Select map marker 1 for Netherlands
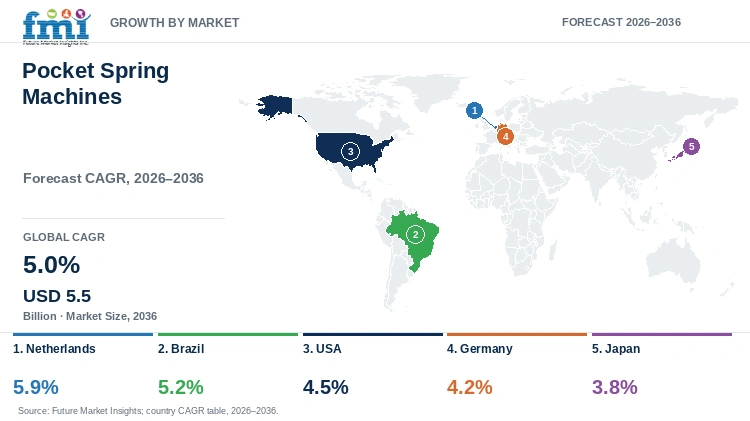The height and width of the screenshot is (421, 750). point(474,111)
